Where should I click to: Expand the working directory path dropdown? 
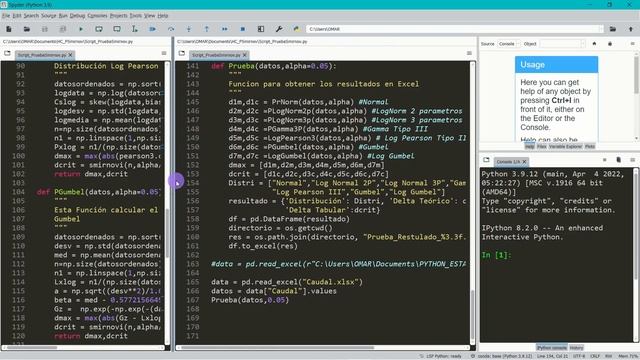click(x=601, y=29)
